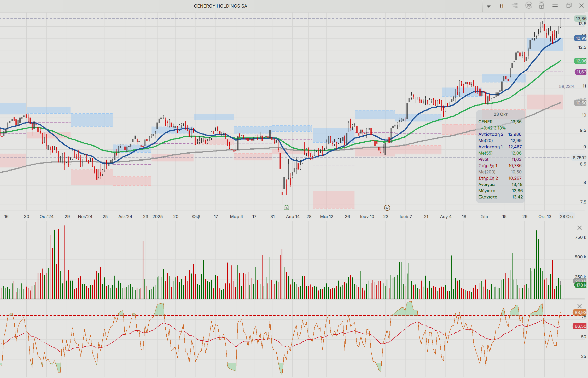
Task: Open the two-line hamburger menu icon
Action: click(x=555, y=5)
